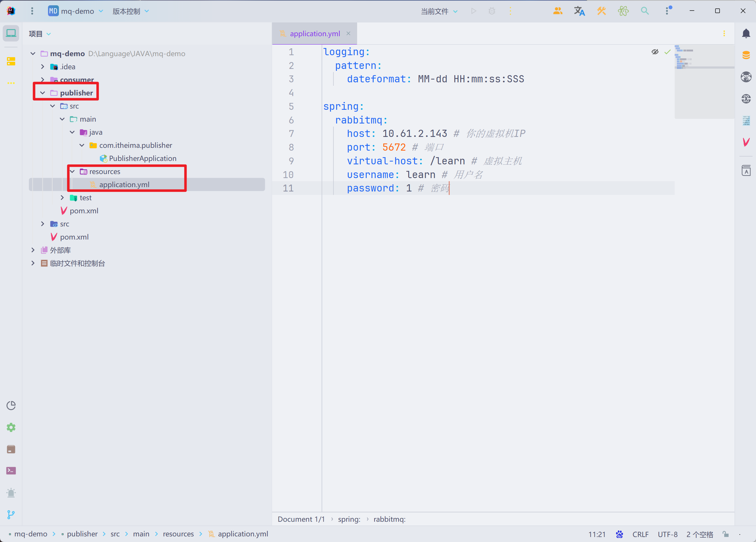The width and height of the screenshot is (756, 542).
Task: Toggle read-only lock icon in status bar
Action: click(x=725, y=534)
